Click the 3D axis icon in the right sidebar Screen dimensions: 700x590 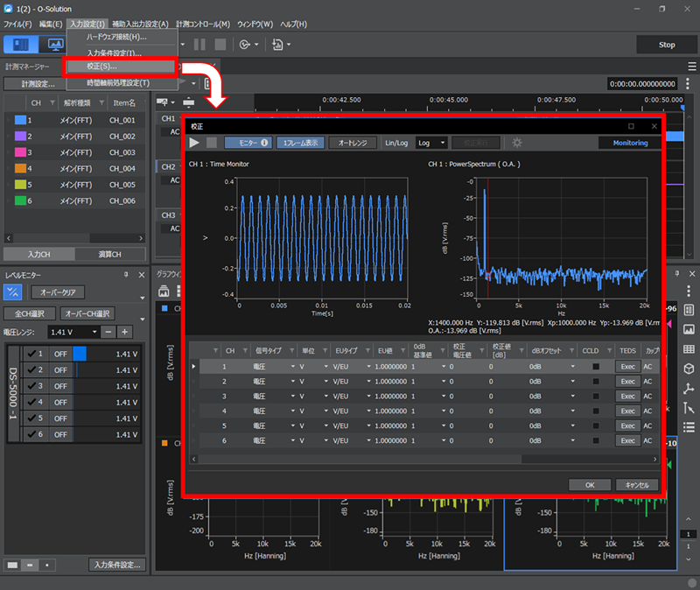point(689,388)
